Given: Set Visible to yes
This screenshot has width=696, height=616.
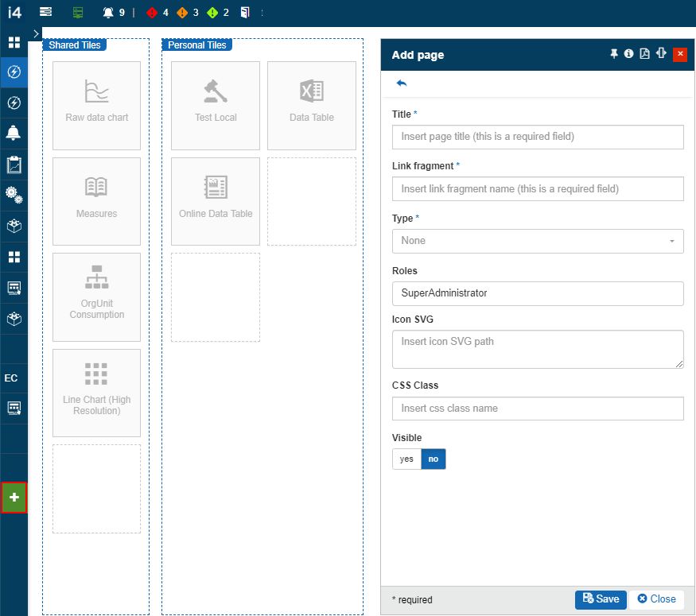Looking at the screenshot, I should click(x=406, y=459).
